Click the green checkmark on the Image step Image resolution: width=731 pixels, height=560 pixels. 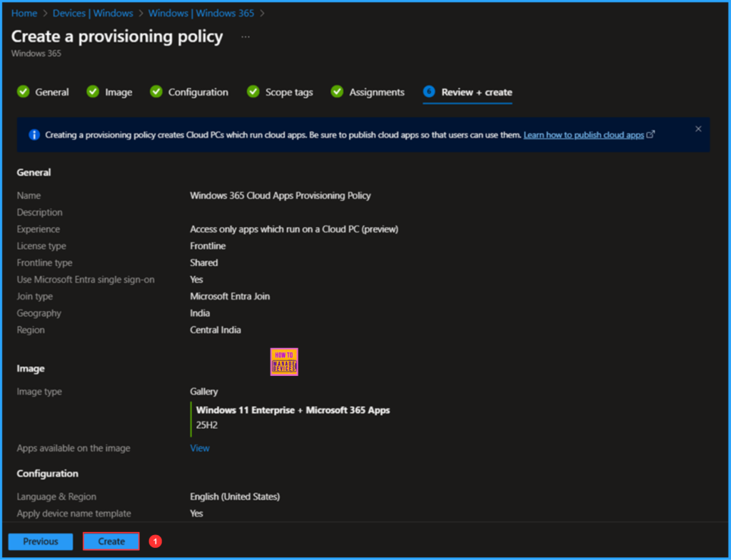[x=92, y=92]
